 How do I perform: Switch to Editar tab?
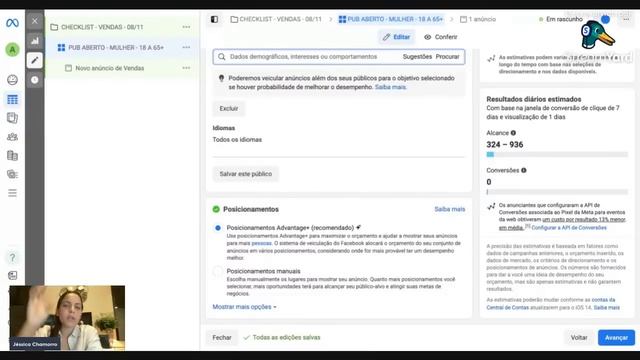click(396, 37)
